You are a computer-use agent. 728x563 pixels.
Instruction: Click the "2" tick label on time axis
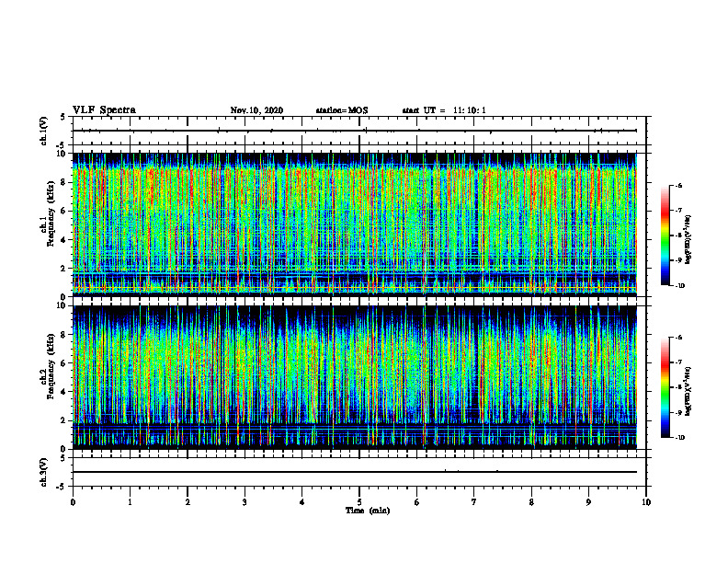coord(188,502)
